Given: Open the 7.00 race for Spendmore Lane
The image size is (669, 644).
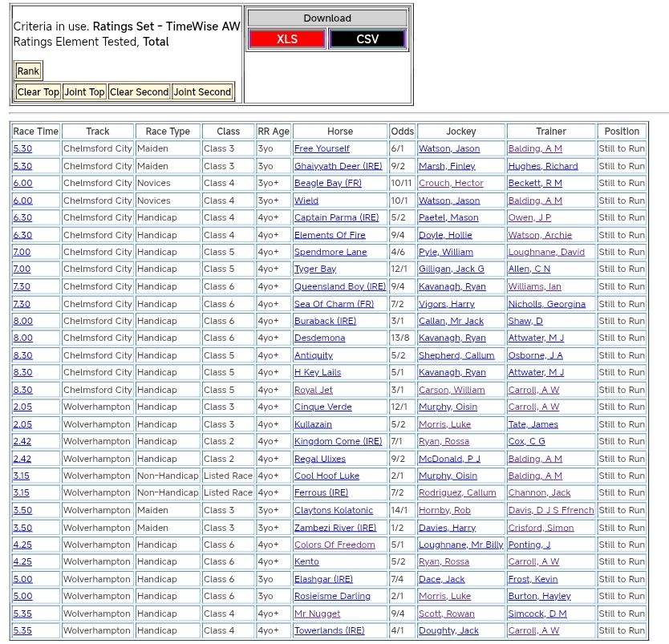Looking at the screenshot, I should pos(22,252).
